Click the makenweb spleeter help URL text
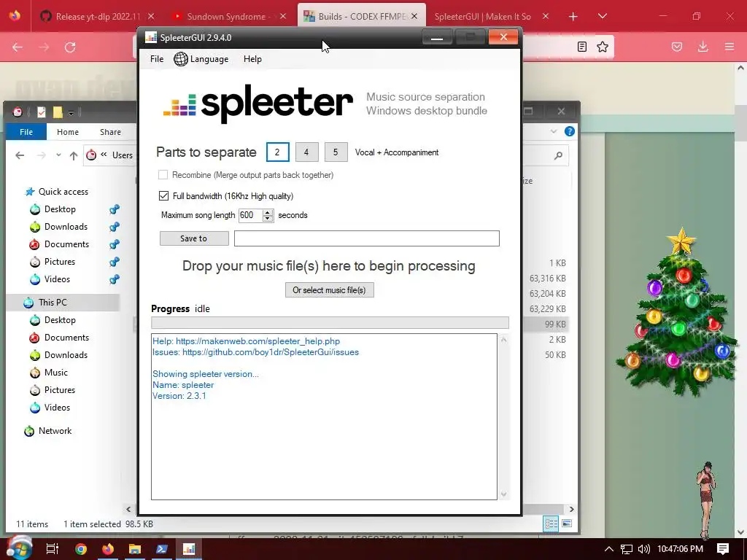 (258, 341)
